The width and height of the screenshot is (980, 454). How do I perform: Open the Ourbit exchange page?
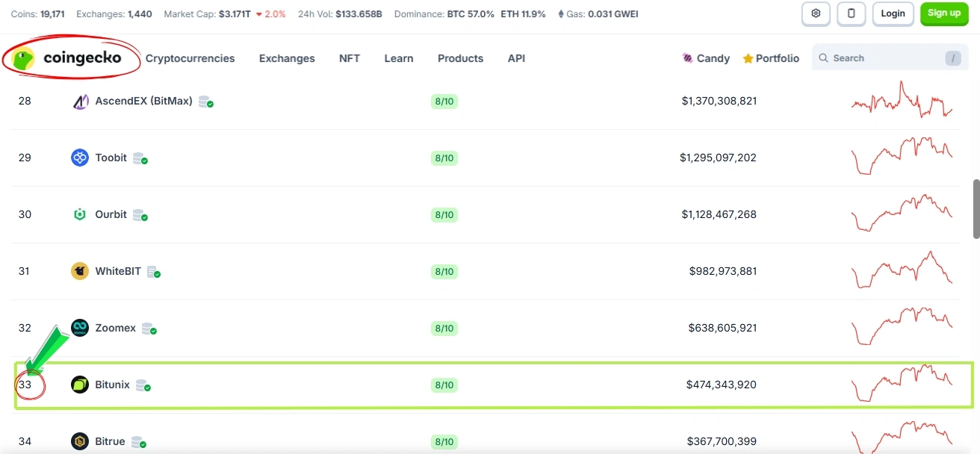pyautogui.click(x=111, y=214)
